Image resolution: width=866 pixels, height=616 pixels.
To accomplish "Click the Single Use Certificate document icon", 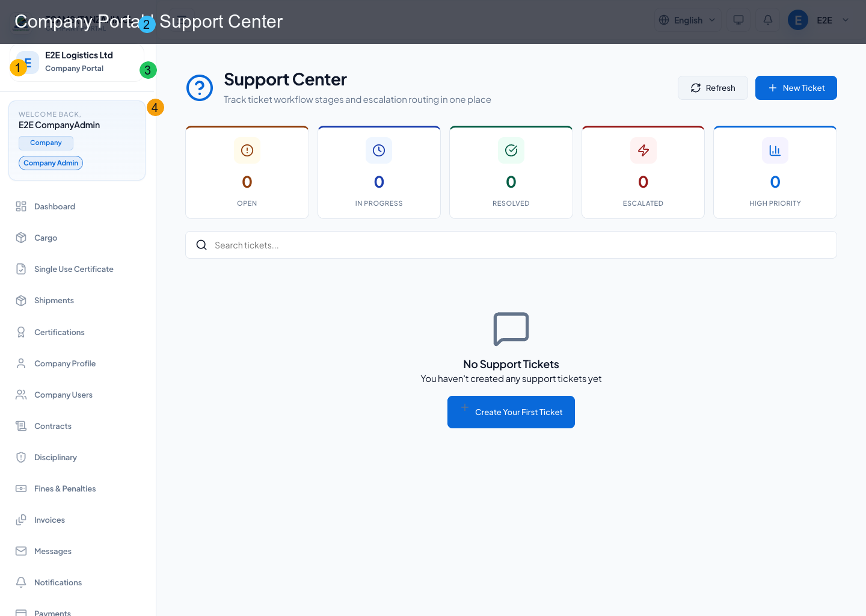I will [x=21, y=269].
